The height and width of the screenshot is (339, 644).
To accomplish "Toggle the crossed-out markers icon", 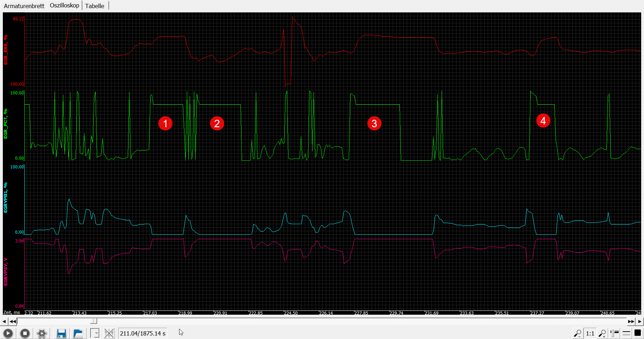I will (109, 333).
